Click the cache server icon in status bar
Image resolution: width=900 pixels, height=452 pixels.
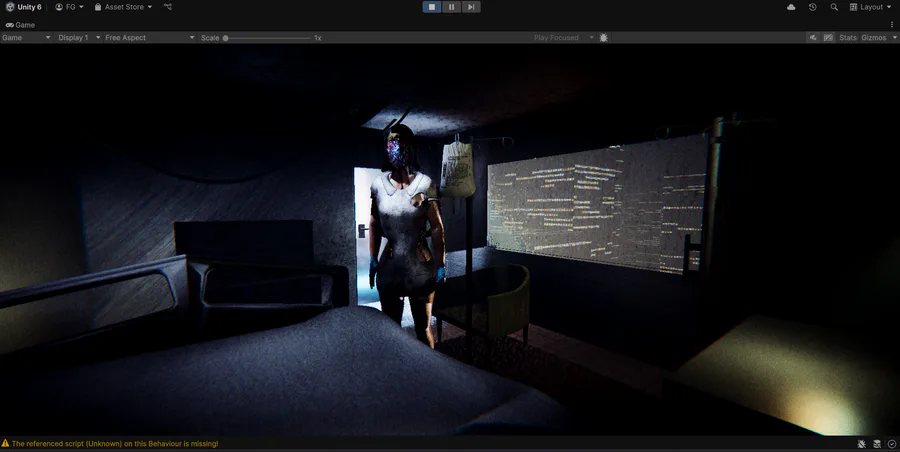pyautogui.click(x=877, y=444)
